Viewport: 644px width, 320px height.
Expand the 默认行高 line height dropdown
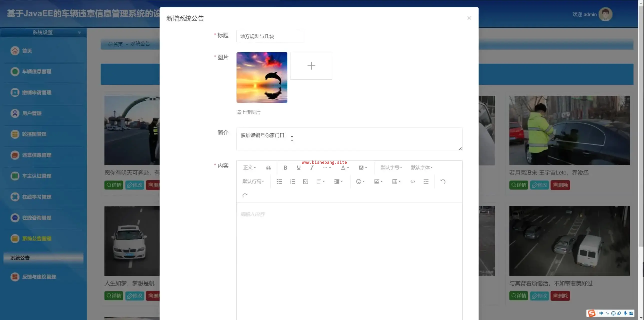253,182
